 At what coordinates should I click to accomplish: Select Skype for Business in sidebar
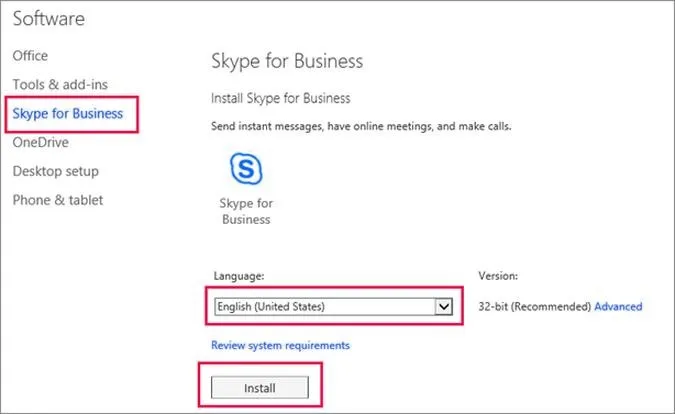(x=68, y=114)
